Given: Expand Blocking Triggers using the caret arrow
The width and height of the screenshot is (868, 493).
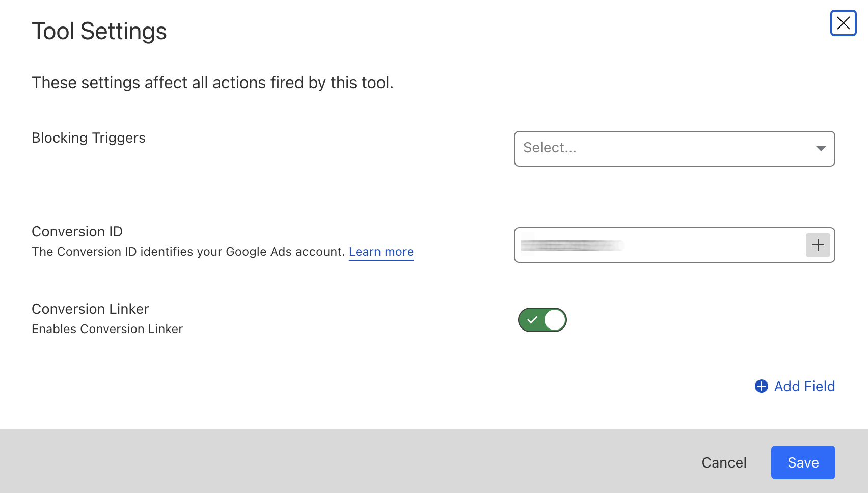Looking at the screenshot, I should click(820, 148).
